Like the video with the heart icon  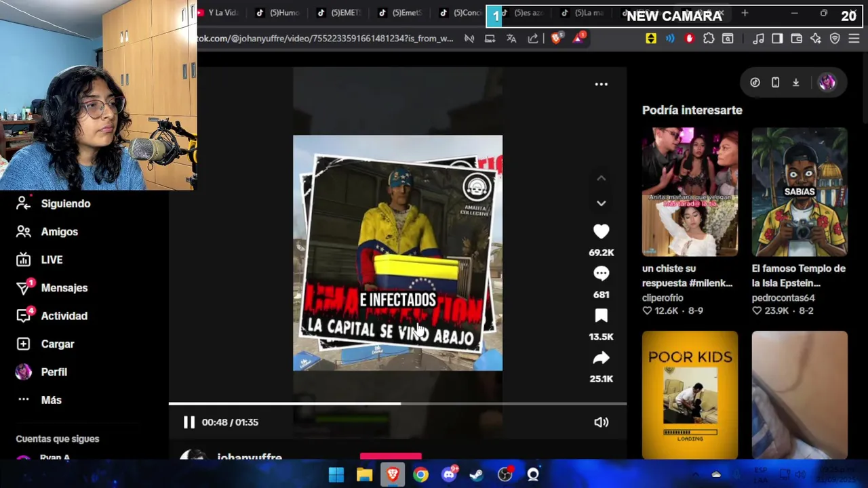pos(601,232)
